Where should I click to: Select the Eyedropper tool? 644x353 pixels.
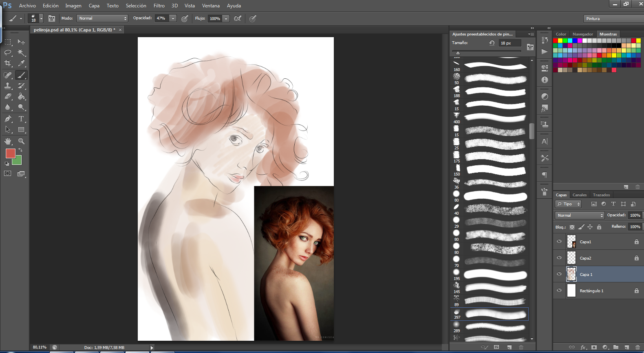21,63
